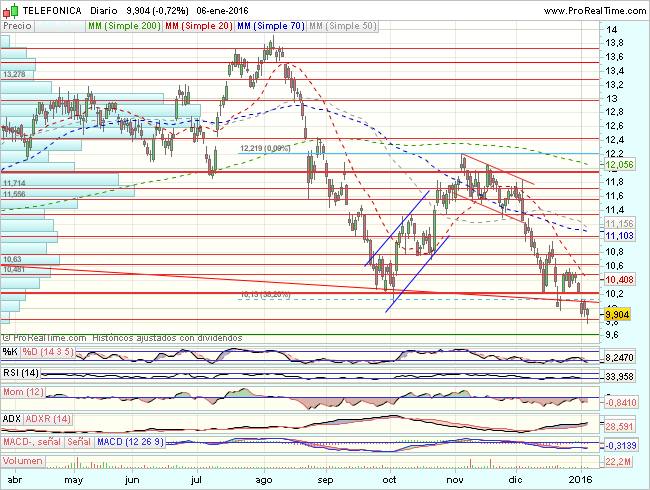Click the red 10,408 MM20 value tag
Screen dimensions: 650x490
pyautogui.click(x=619, y=280)
